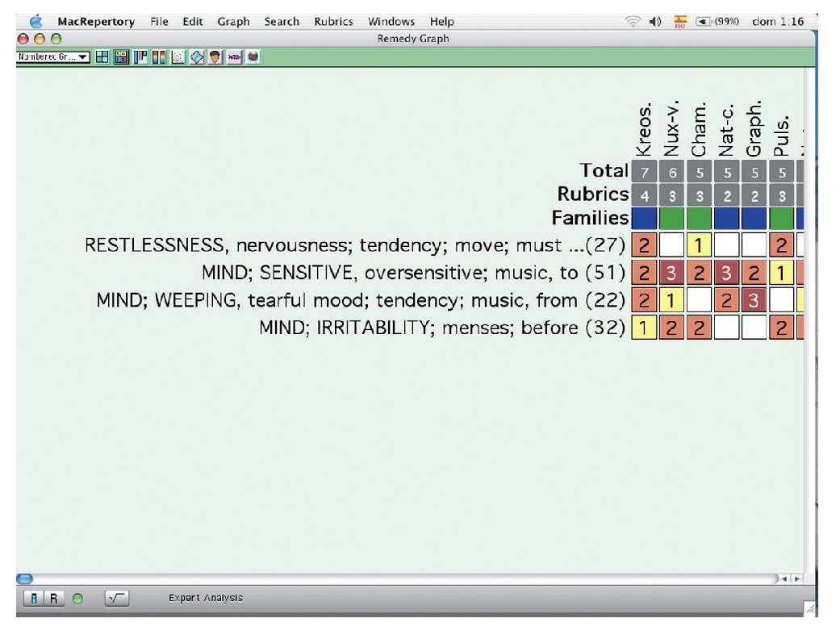Open the Spanish ISO keyboard input menu

[679, 22]
